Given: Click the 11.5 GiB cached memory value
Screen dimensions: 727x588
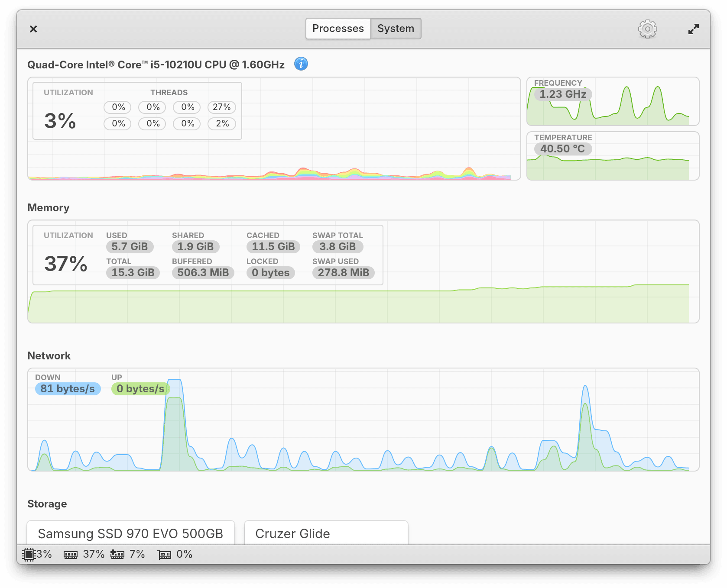Looking at the screenshot, I should tap(273, 246).
